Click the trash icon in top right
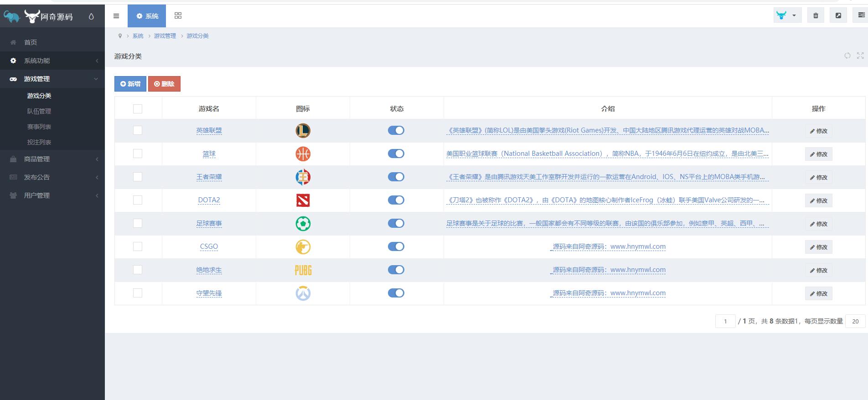 coord(816,15)
